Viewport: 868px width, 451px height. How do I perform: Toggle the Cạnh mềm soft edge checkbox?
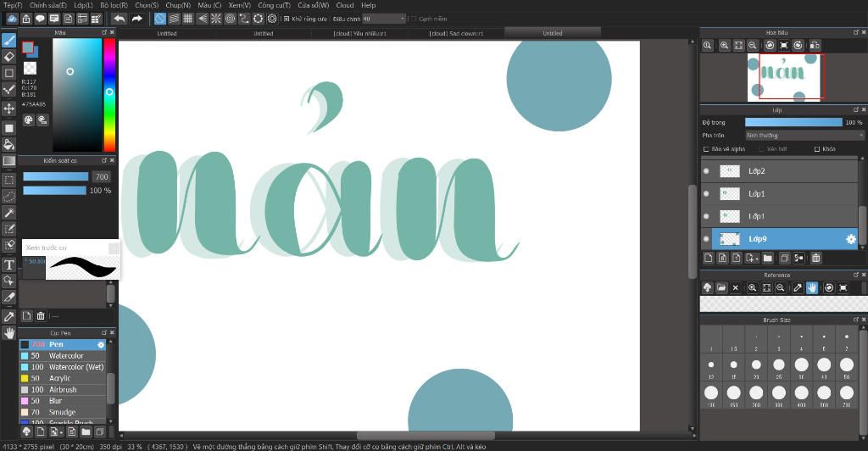412,19
